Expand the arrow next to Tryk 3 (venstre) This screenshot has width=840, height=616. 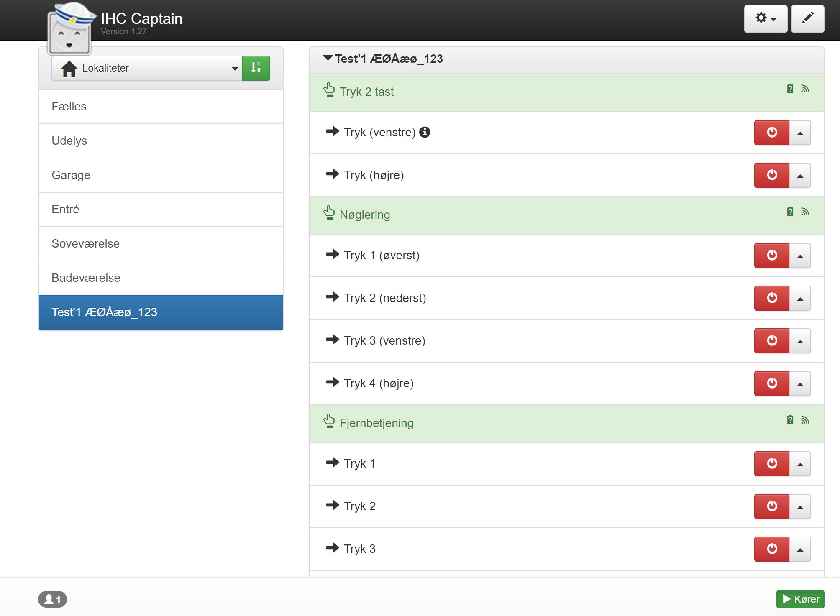[800, 341]
